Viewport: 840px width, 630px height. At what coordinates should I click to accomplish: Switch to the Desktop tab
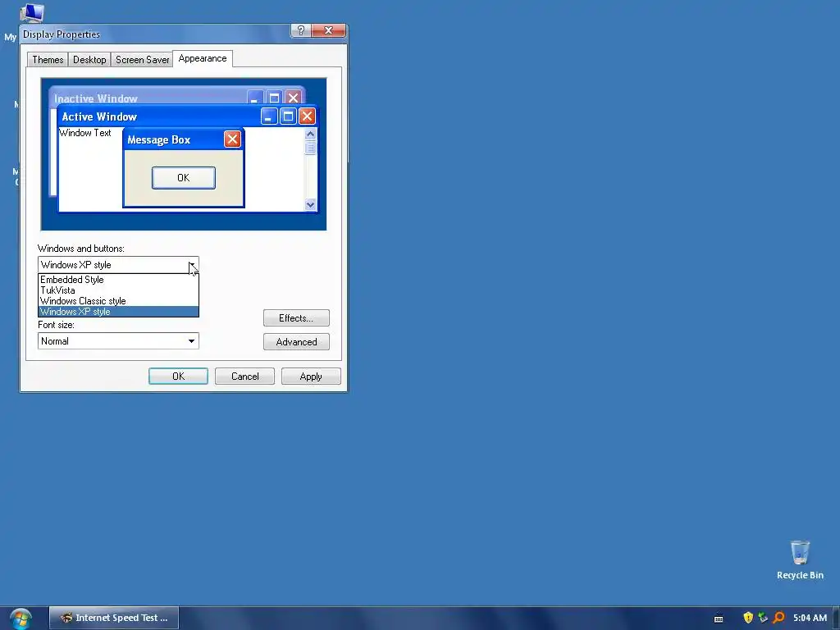[x=89, y=59]
